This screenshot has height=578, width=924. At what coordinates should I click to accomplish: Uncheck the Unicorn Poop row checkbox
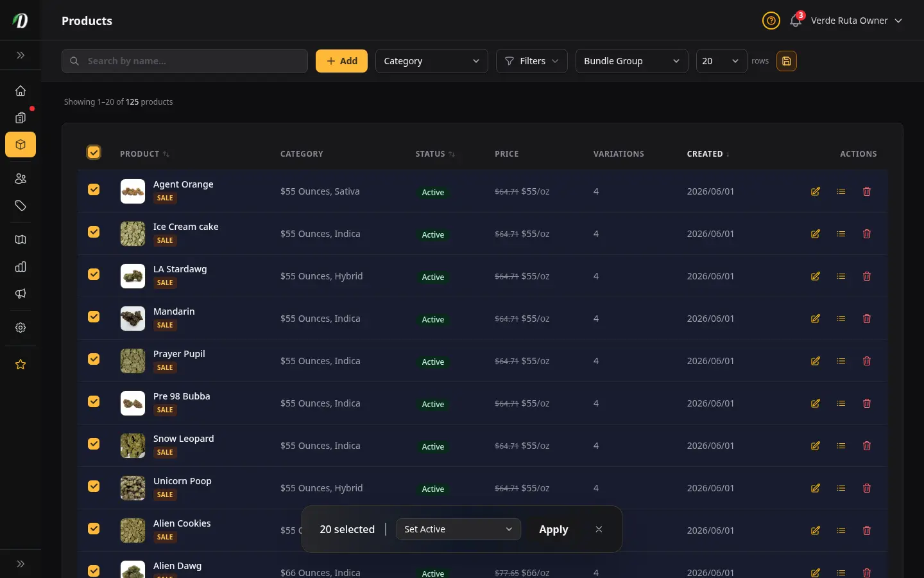(x=94, y=486)
